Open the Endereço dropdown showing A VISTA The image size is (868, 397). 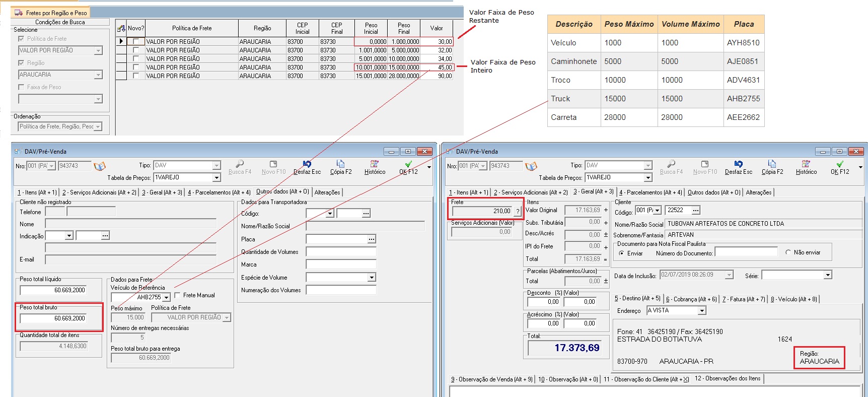point(702,311)
